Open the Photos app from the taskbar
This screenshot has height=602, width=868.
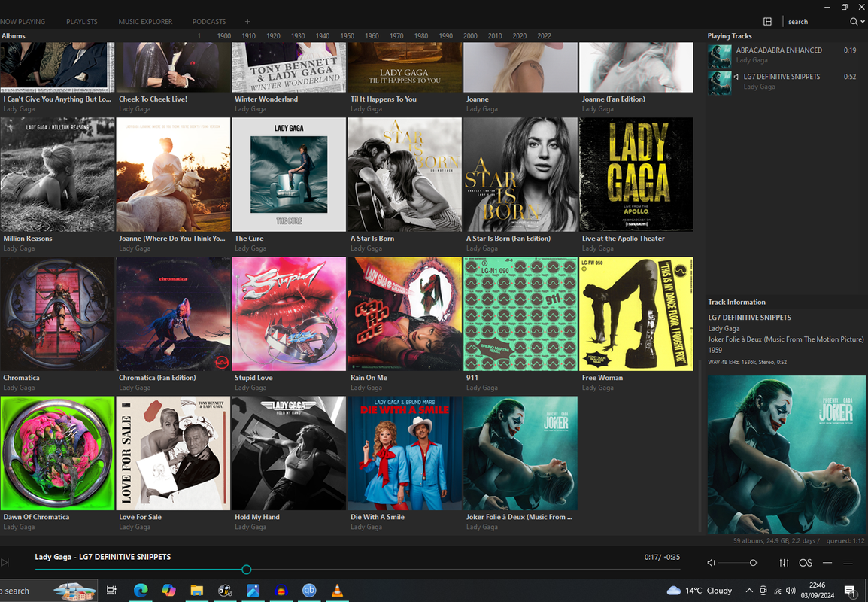pyautogui.click(x=253, y=591)
